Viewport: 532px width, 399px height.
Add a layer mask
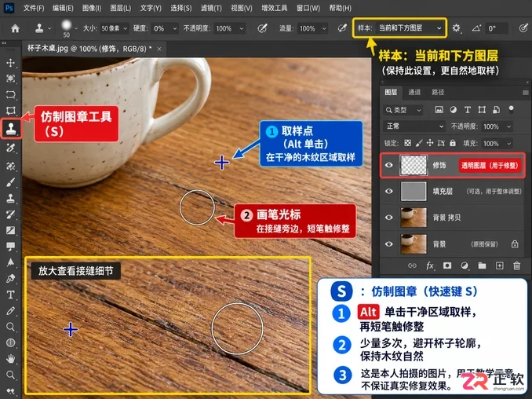point(447,265)
